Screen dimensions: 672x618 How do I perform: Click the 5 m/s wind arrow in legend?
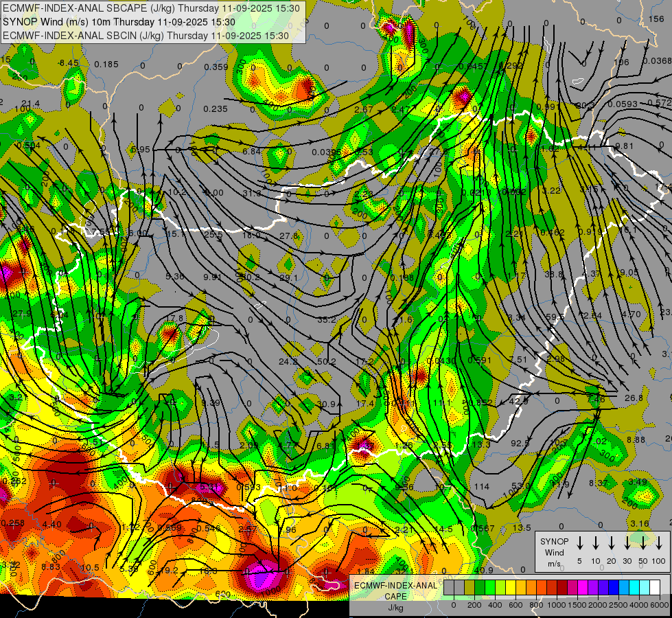pyautogui.click(x=579, y=542)
